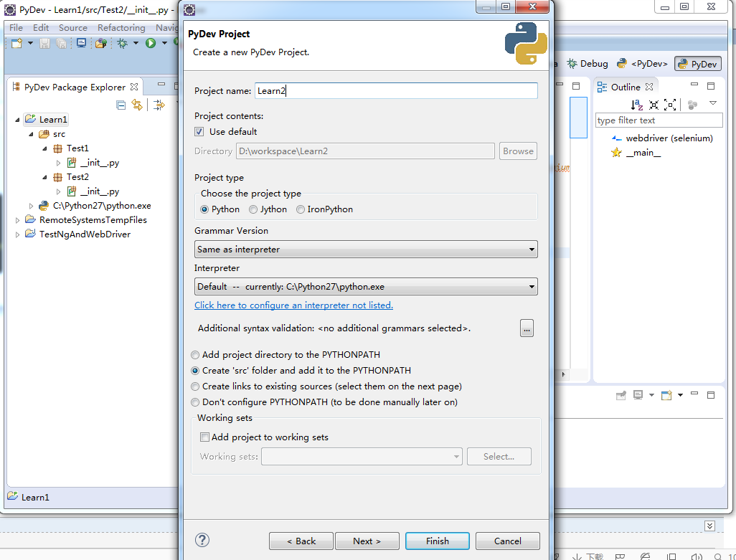Open the Run button dropdown arrow
Viewport: 736px width, 560px height.
[x=164, y=43]
